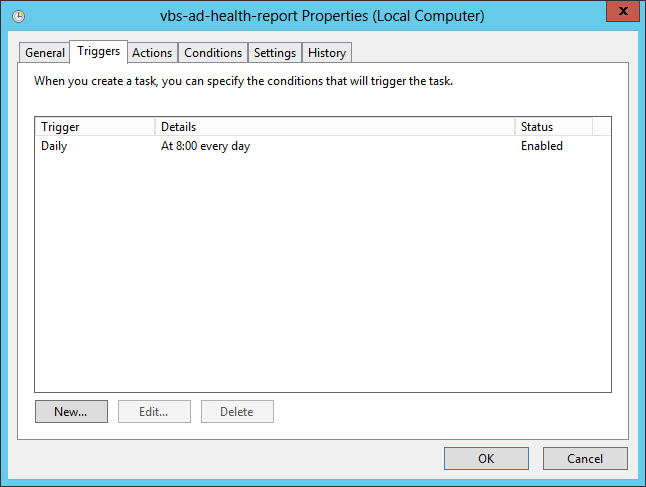
Task: Click the Status column header
Action: [554, 127]
